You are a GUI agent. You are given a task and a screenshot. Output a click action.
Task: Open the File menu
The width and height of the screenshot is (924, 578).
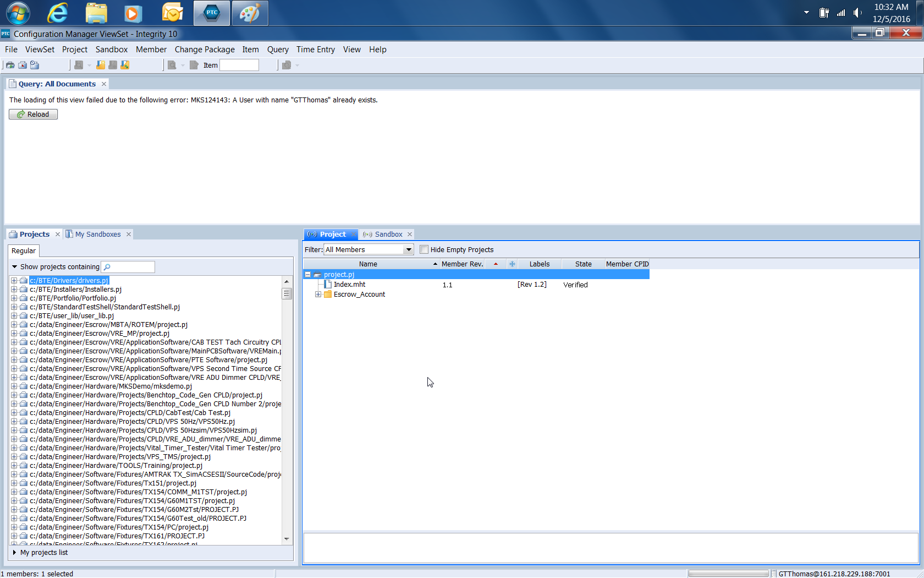point(11,49)
